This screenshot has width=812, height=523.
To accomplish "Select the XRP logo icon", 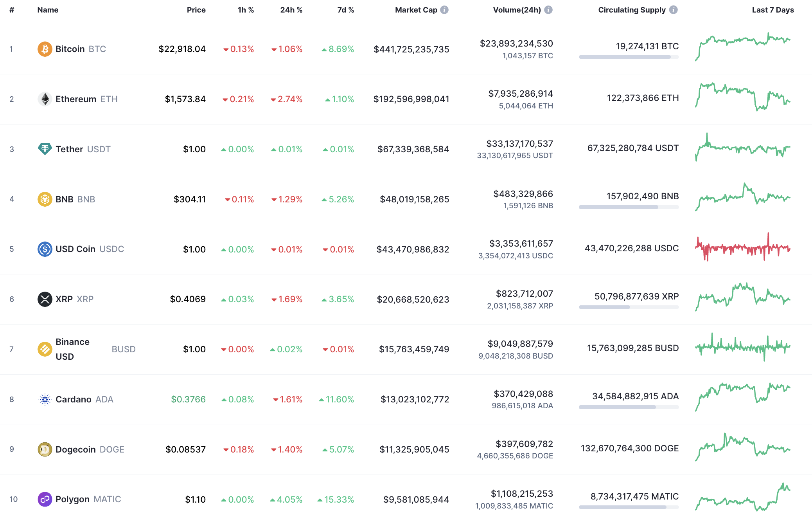I will point(45,299).
